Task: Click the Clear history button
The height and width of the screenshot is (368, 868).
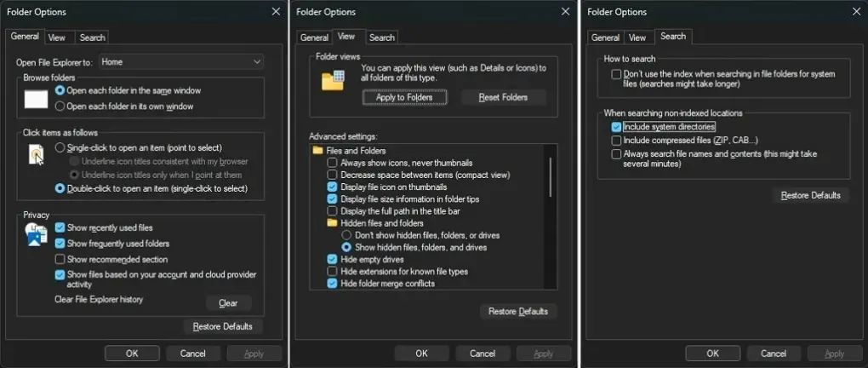Action: pyautogui.click(x=229, y=303)
